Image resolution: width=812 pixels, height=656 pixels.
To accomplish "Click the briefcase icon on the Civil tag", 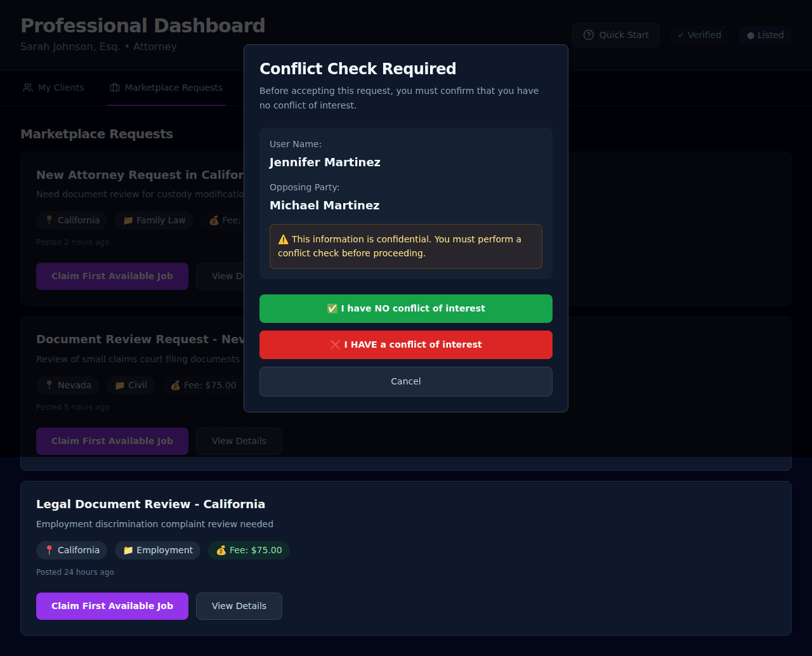I will 119,385.
